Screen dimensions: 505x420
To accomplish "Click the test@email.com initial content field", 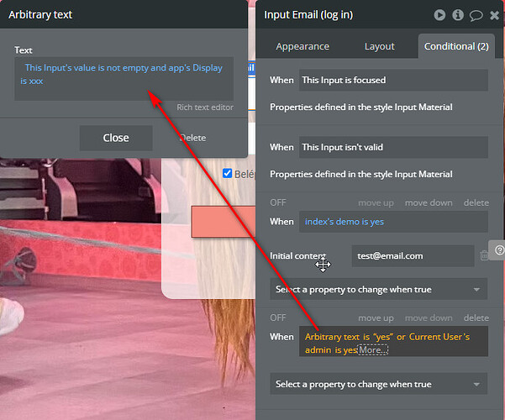I will [413, 255].
